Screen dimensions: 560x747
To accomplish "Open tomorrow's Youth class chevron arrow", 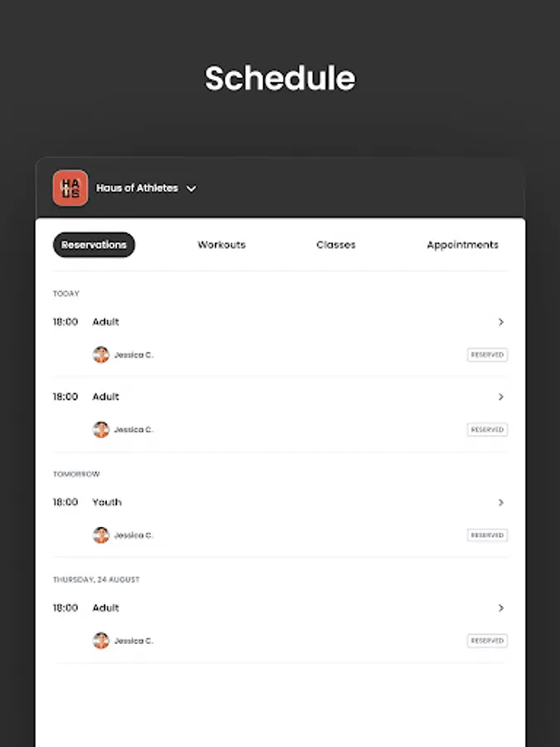I will [x=501, y=503].
